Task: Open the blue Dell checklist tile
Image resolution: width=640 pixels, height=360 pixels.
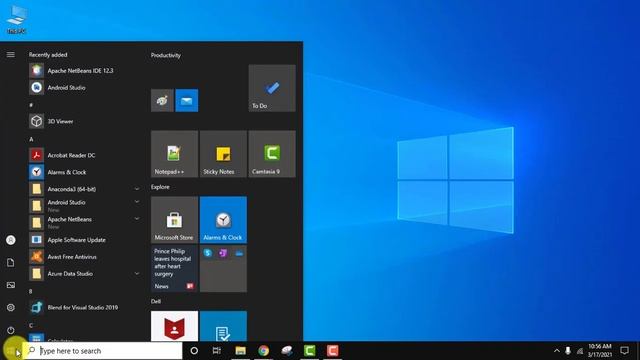Action: [x=223, y=326]
